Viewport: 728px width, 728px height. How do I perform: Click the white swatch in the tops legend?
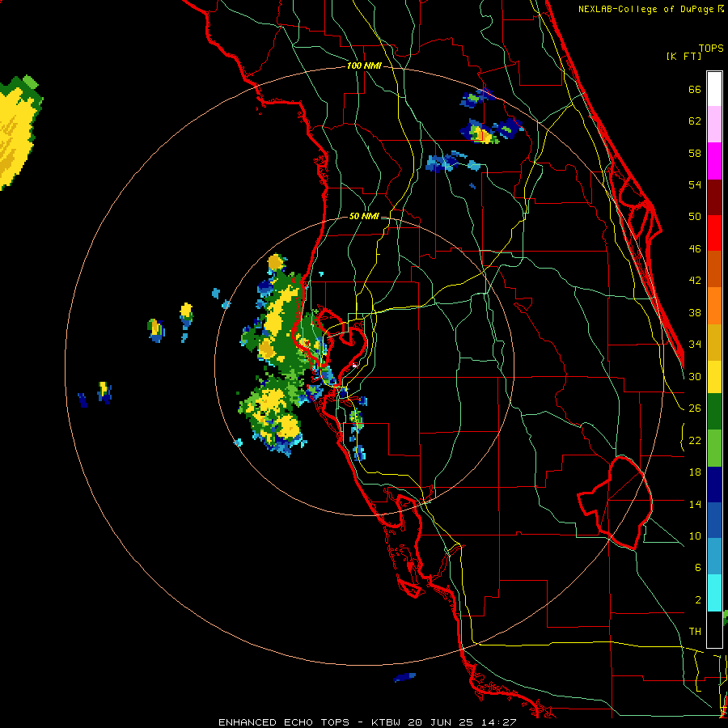click(x=714, y=89)
